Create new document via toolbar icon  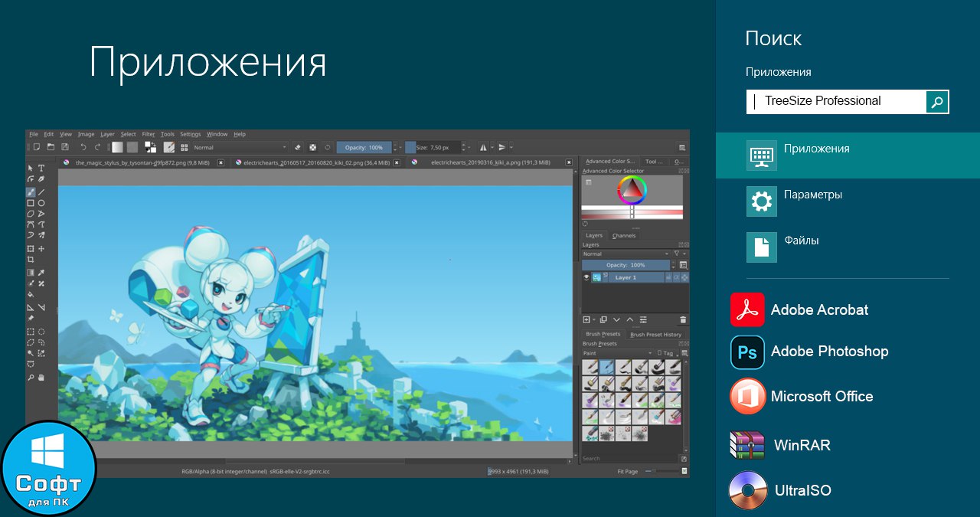pyautogui.click(x=37, y=146)
